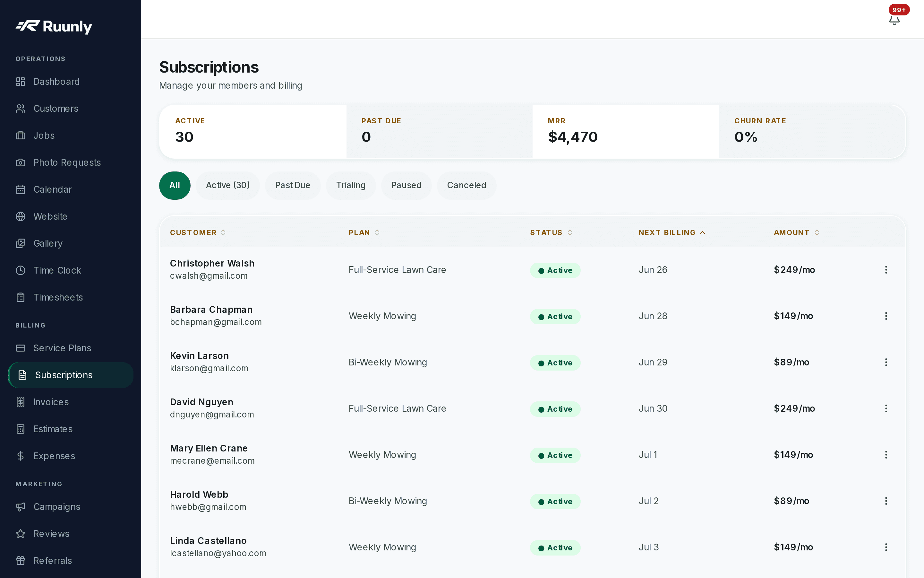Click the Jobs briefcase icon
The height and width of the screenshot is (578, 924).
(21, 135)
